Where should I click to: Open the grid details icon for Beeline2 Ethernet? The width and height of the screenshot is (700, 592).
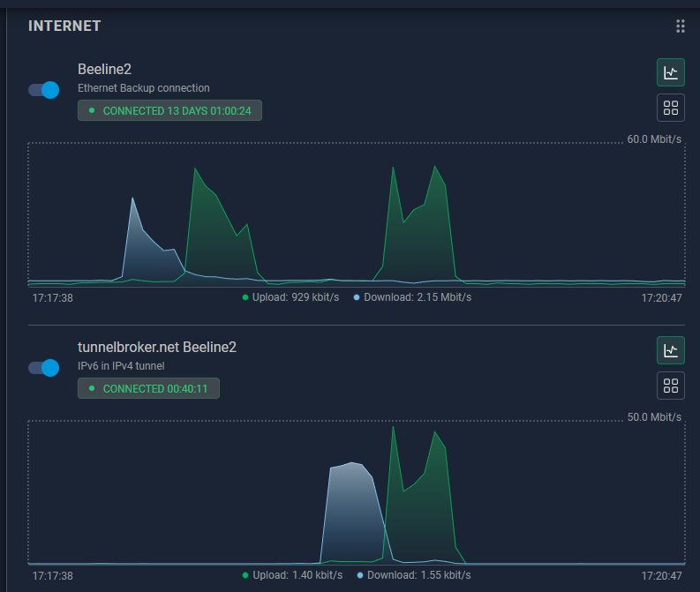pyautogui.click(x=670, y=108)
